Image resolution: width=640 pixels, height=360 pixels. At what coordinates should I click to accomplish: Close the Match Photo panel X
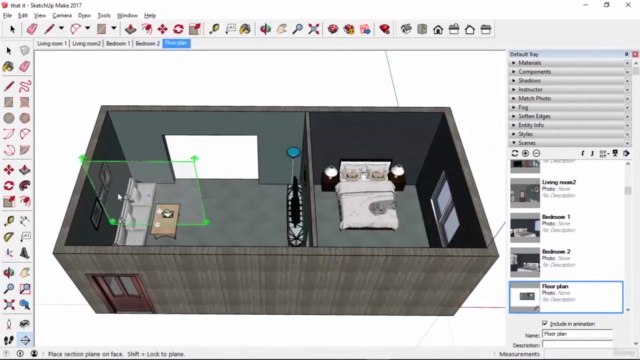coord(627,98)
